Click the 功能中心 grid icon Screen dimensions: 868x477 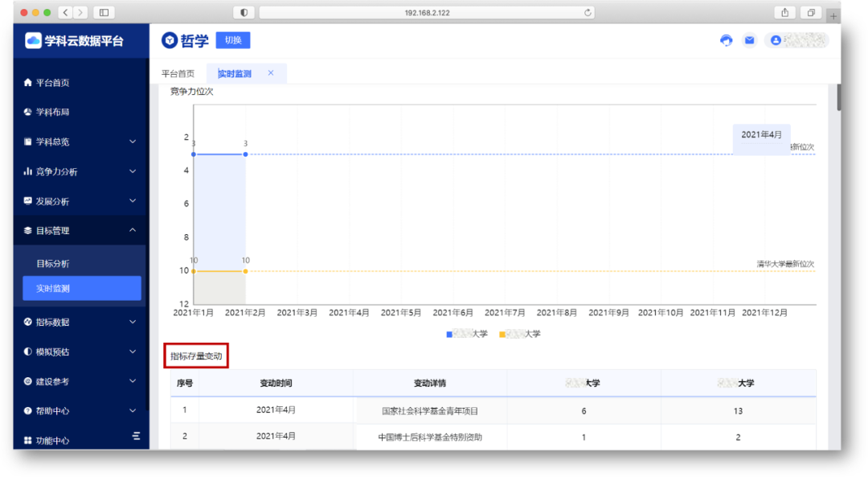pyautogui.click(x=27, y=441)
